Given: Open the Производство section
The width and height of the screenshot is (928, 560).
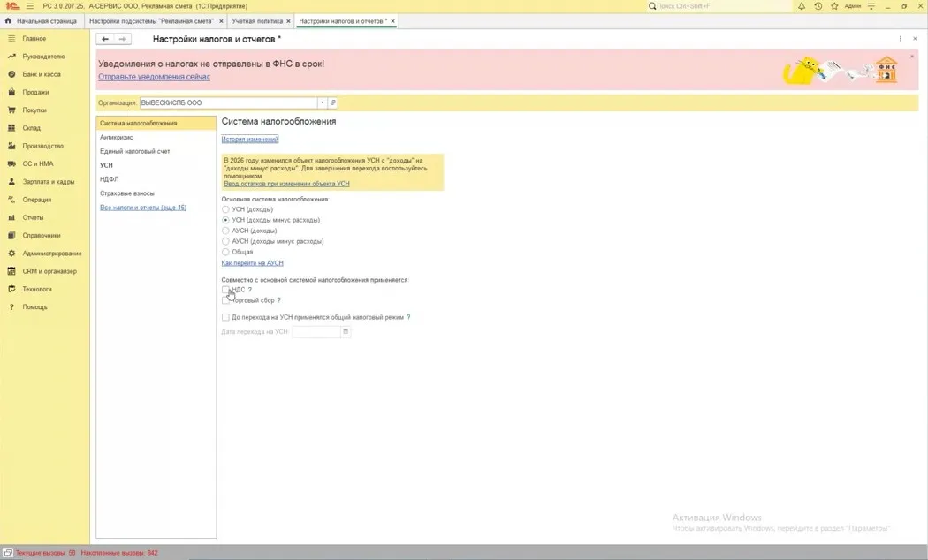Looking at the screenshot, I should (x=42, y=146).
